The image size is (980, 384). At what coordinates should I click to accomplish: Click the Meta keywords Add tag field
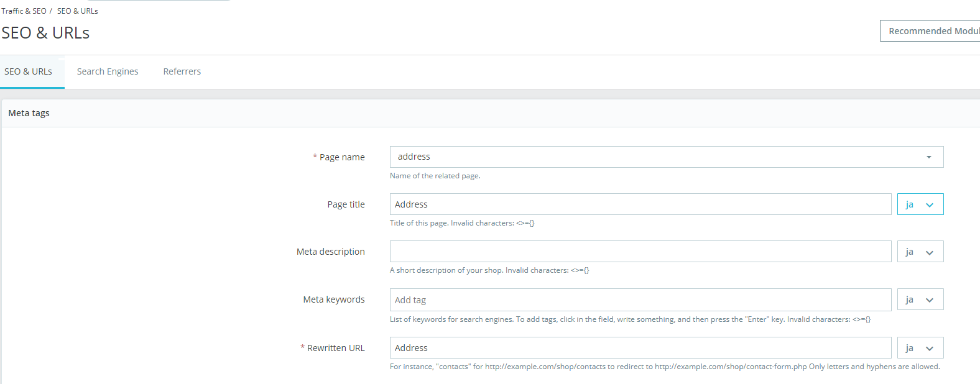coord(640,299)
